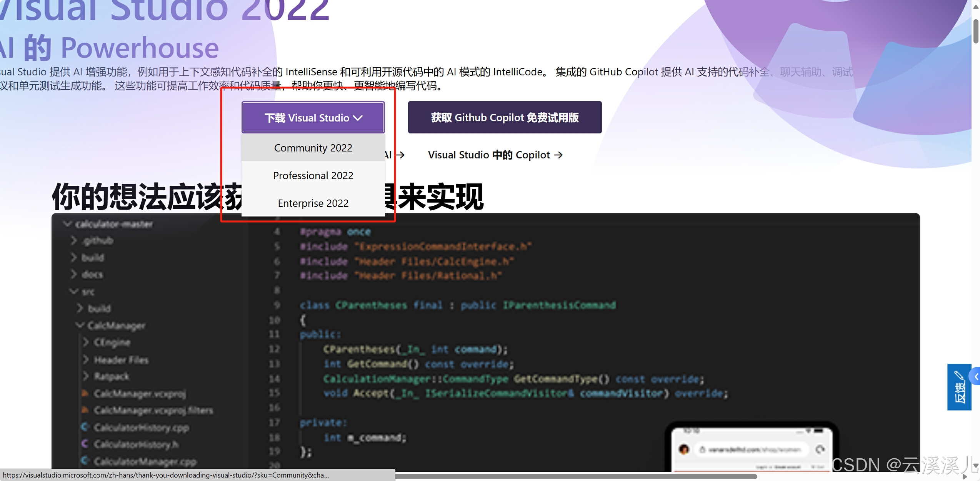Viewport: 980px width, 481px height.
Task: Click the phone browser preview thumbnail
Action: tap(751, 449)
